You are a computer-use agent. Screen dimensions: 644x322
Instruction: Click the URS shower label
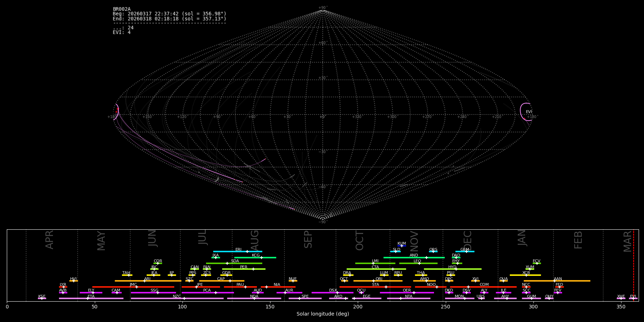(480, 296)
